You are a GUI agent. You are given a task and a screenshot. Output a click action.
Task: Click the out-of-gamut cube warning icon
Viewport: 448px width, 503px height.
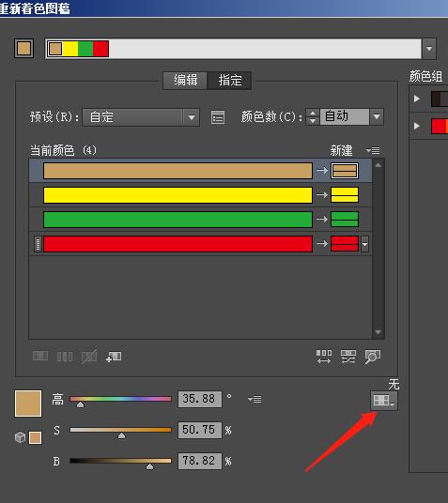coord(20,437)
